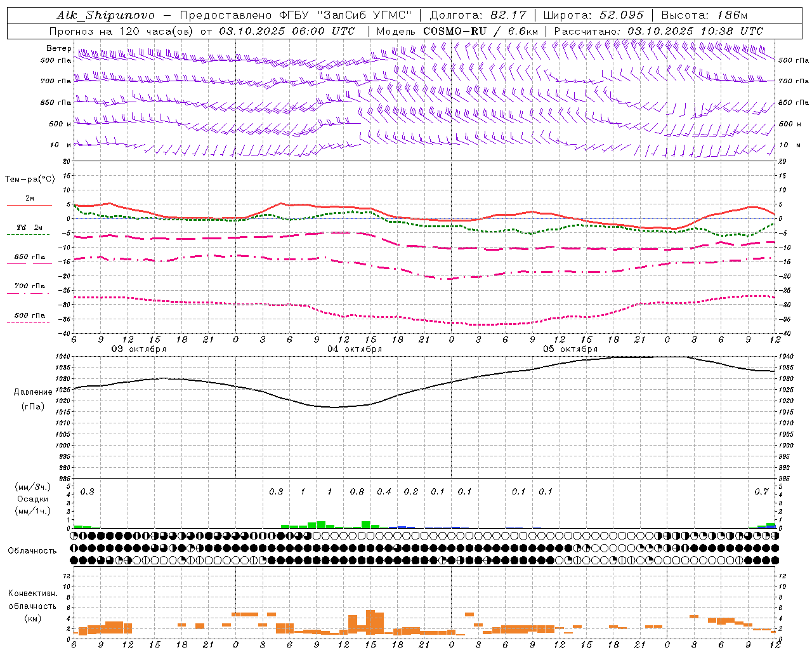The height and width of the screenshot is (650, 812).
Task: Click the 'Td 2м' dew point legend entry
Action: 29,227
